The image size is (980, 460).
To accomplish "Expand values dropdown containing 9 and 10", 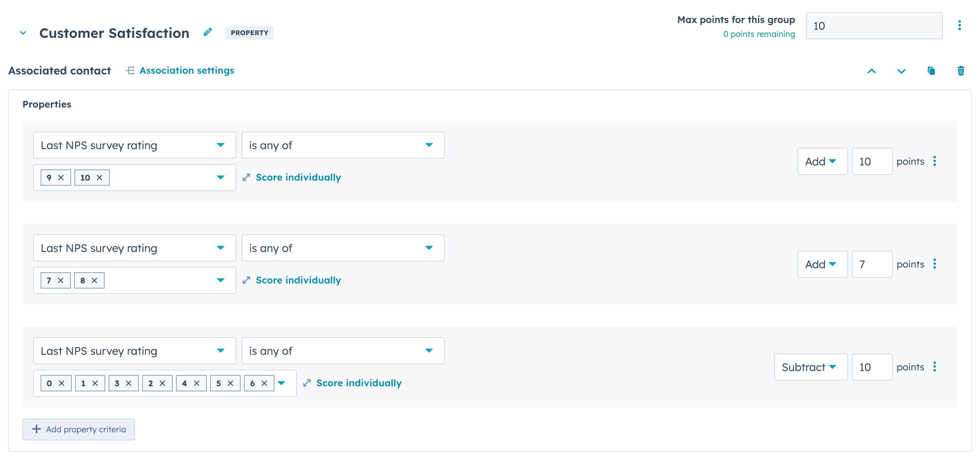I will coord(220,178).
